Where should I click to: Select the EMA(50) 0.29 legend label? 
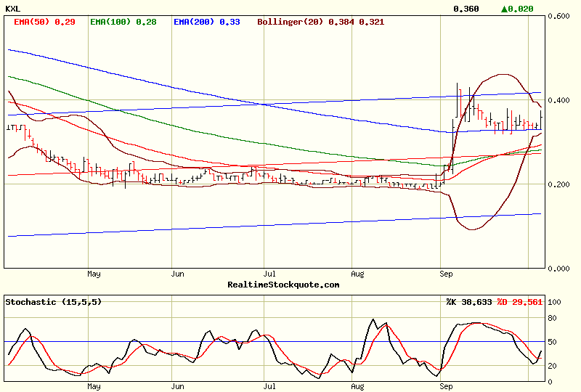(x=44, y=22)
